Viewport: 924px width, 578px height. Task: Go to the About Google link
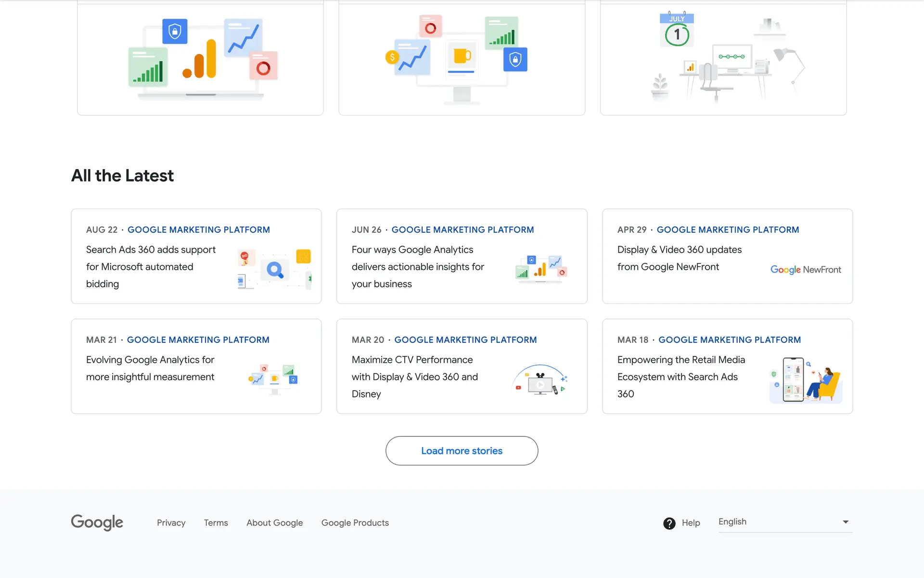click(x=274, y=523)
